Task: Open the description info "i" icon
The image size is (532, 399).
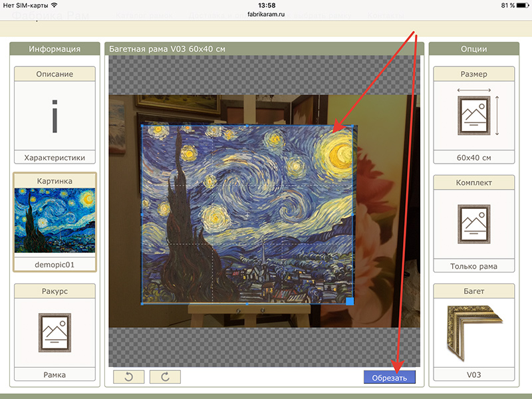Action: coord(55,116)
